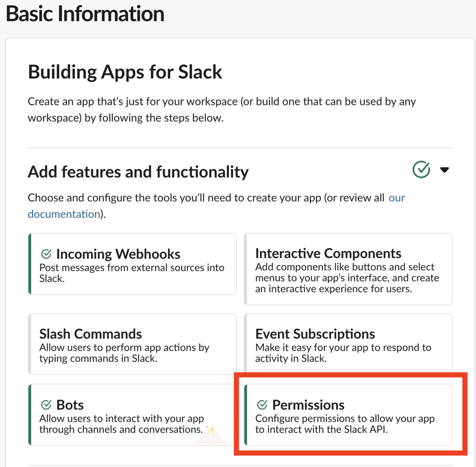Open the Incoming Webhooks card title
Viewport: 476px width, 467px height.
pos(118,254)
